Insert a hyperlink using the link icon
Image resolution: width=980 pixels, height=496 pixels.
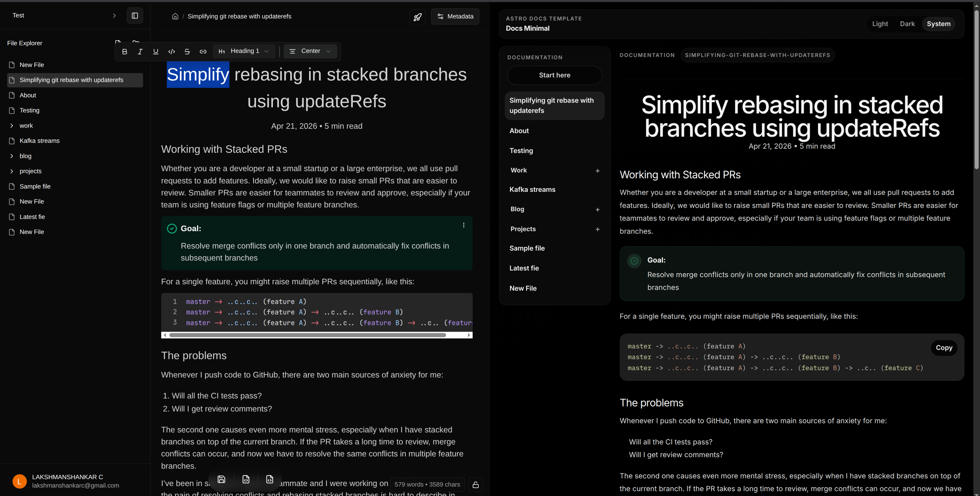pos(203,51)
